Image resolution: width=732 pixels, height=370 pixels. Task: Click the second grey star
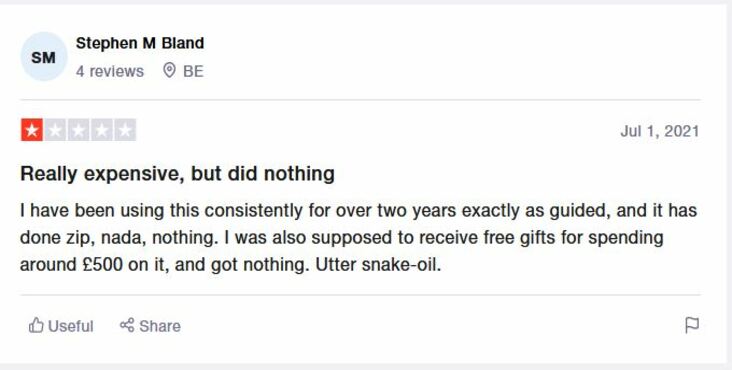[x=55, y=130]
